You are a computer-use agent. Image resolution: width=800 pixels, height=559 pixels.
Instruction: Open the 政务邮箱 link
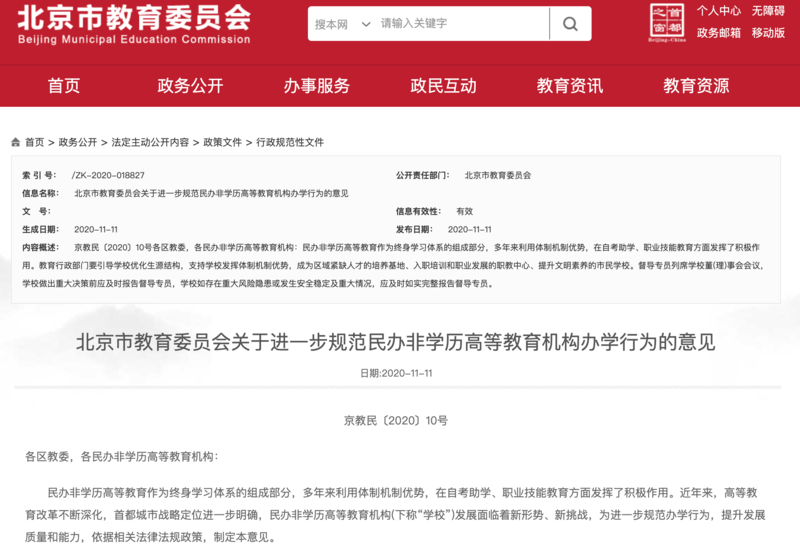coord(719,33)
